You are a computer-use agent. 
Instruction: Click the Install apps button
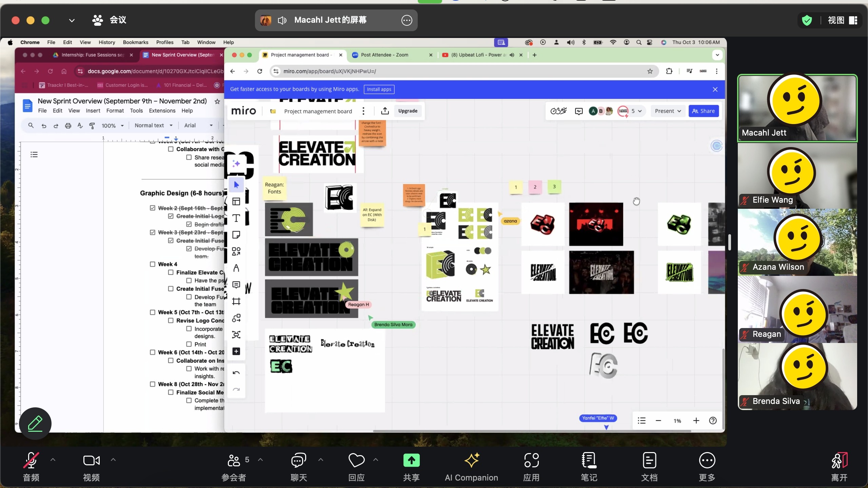(x=379, y=89)
